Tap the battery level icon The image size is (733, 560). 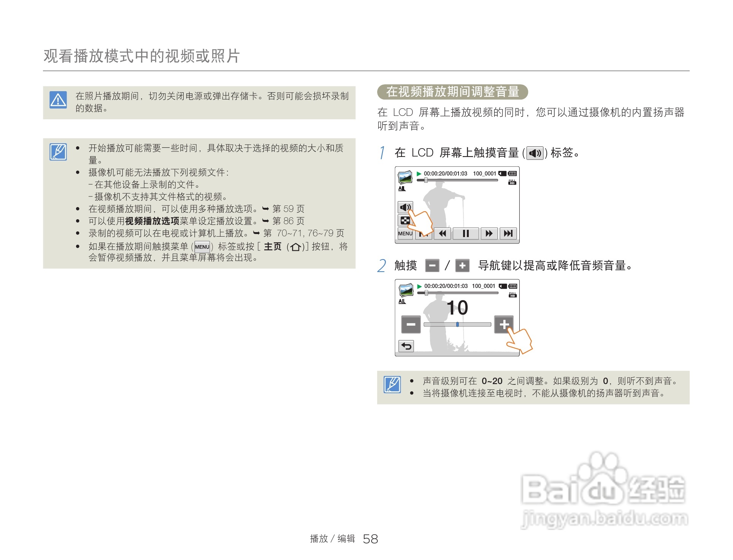coord(513,174)
